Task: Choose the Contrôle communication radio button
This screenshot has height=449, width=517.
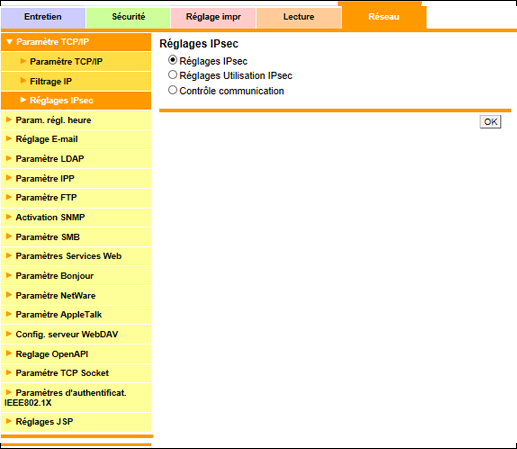Action: tap(172, 90)
